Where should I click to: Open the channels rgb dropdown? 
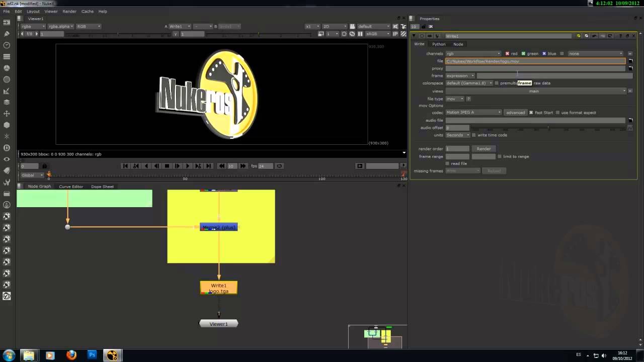473,53
